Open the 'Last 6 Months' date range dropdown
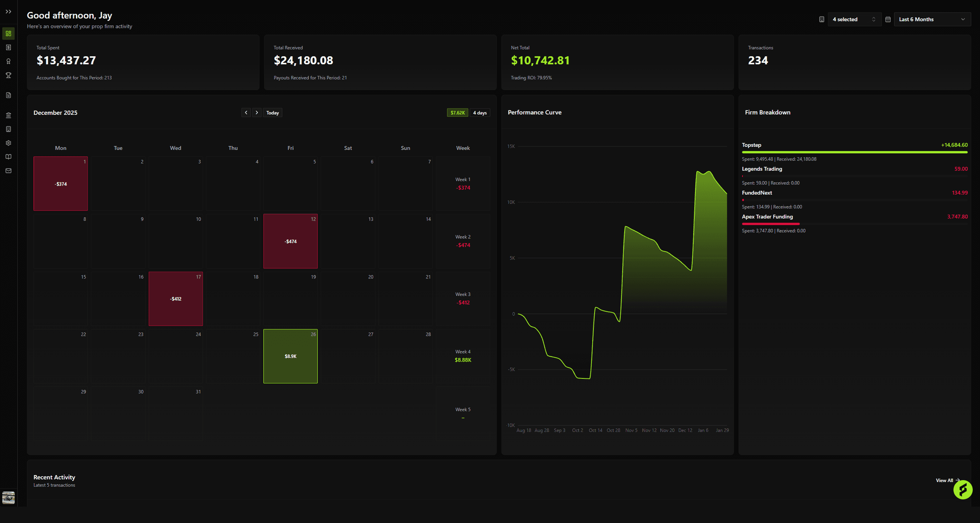Screen dimensions: 980x523 tap(932, 19)
